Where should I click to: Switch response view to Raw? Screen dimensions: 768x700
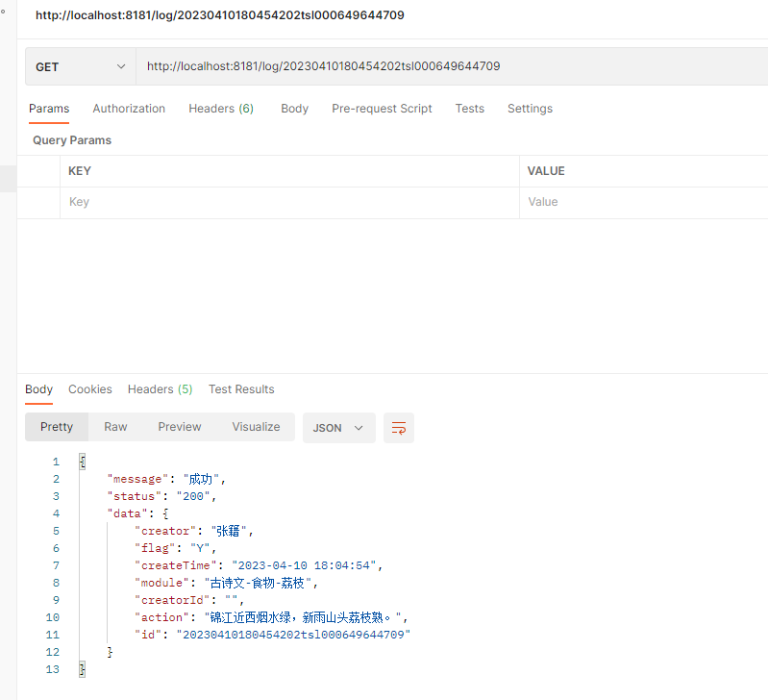pyautogui.click(x=115, y=427)
